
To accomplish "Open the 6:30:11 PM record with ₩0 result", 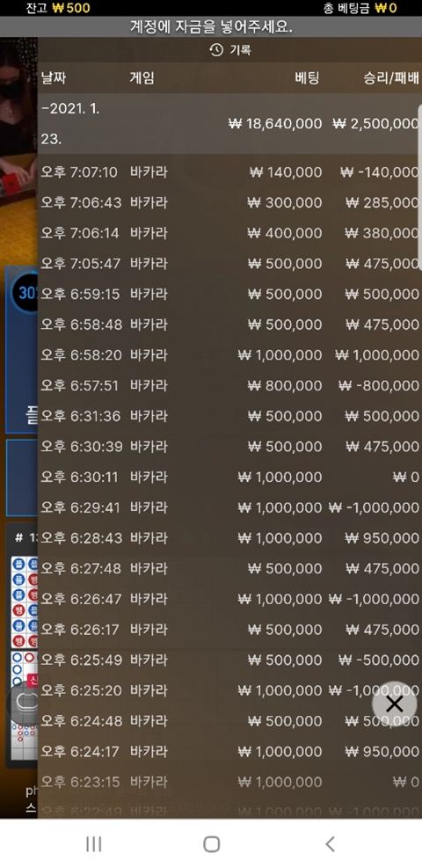I will (229, 477).
